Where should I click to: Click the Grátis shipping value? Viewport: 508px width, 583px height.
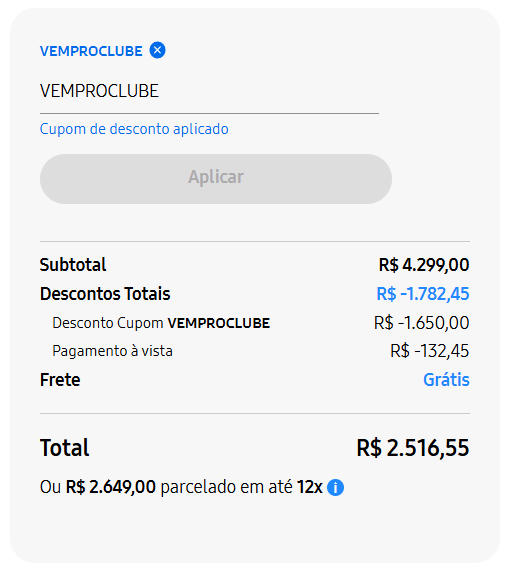pos(446,380)
